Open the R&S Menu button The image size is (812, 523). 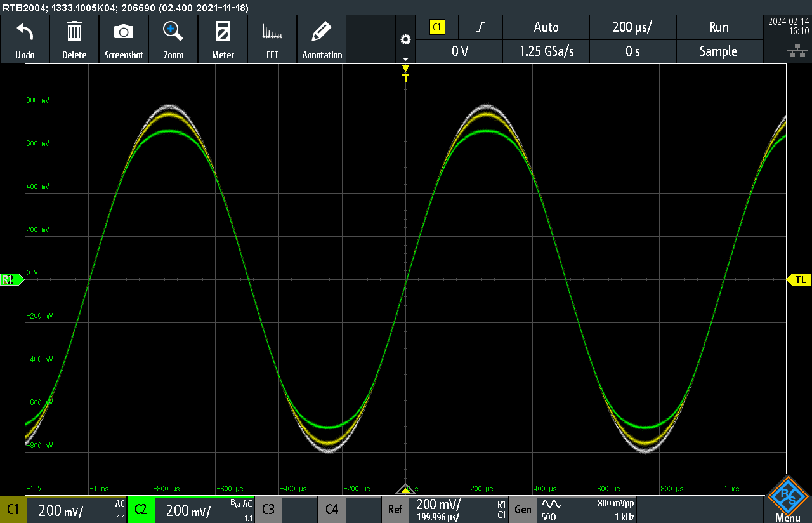[787, 501]
